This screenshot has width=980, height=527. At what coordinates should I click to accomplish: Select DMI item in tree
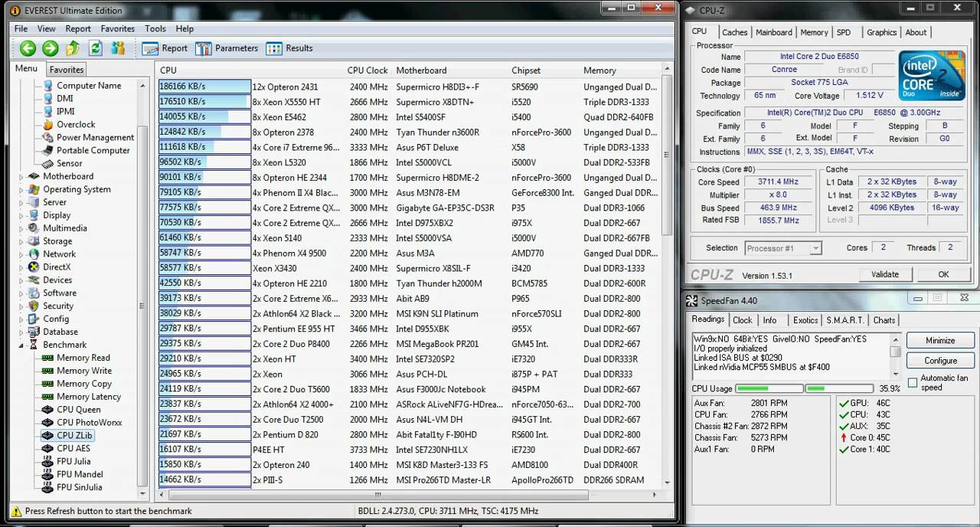click(x=65, y=99)
